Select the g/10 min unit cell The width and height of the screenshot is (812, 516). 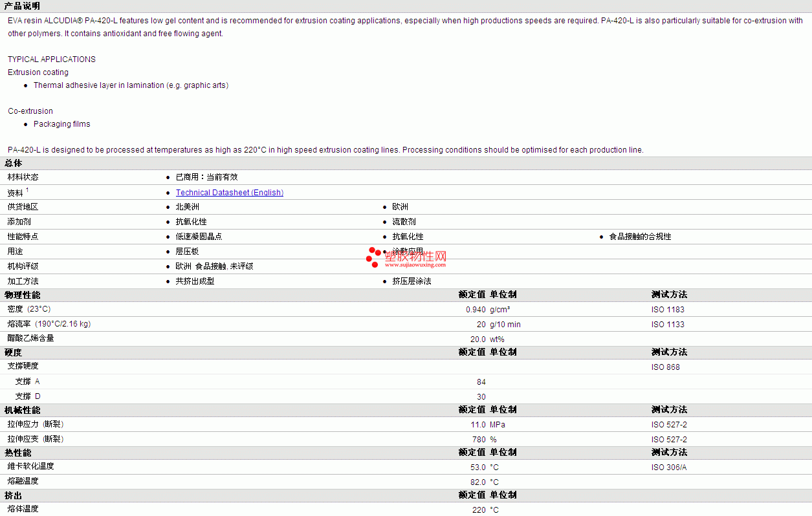click(505, 325)
